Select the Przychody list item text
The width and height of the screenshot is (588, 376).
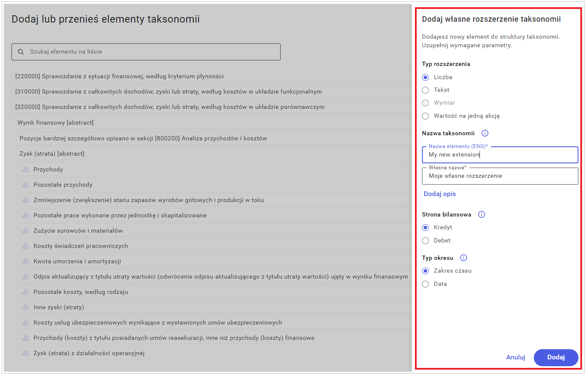pos(48,170)
